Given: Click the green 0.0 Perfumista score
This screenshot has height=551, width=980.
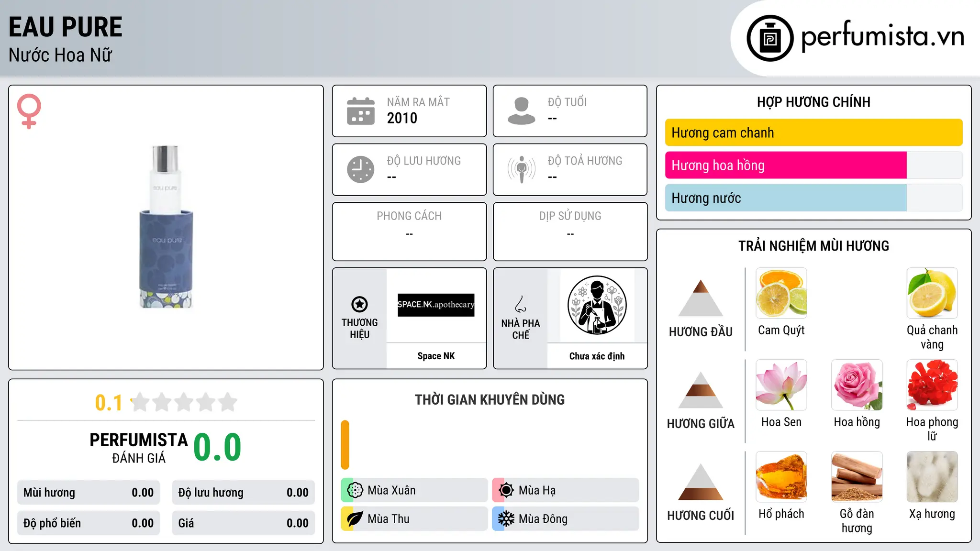Looking at the screenshot, I should [217, 447].
